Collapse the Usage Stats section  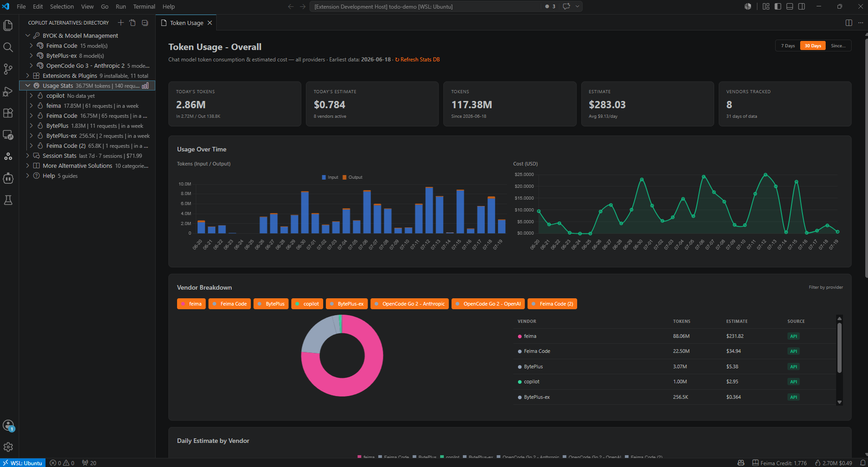coord(28,85)
